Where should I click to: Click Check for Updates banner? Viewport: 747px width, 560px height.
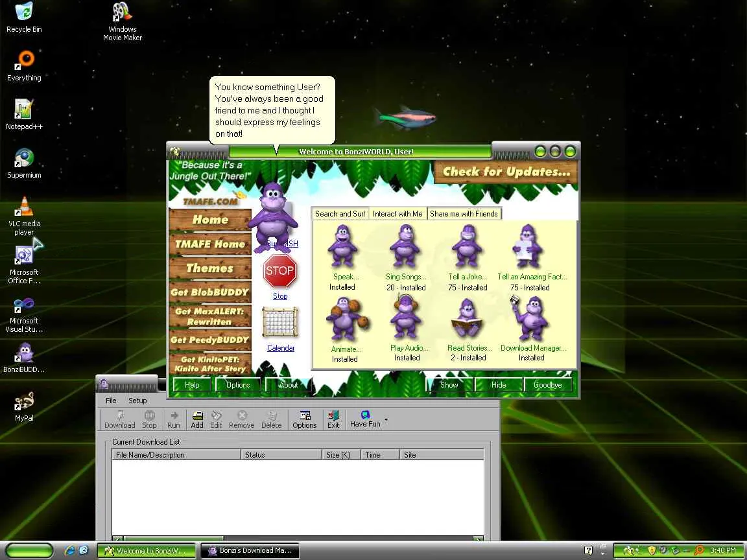(506, 172)
